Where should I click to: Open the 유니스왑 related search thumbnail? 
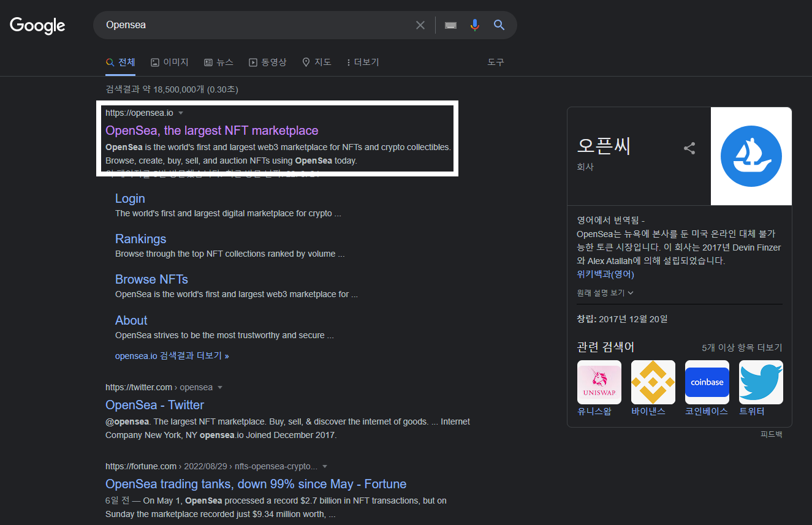(x=599, y=382)
